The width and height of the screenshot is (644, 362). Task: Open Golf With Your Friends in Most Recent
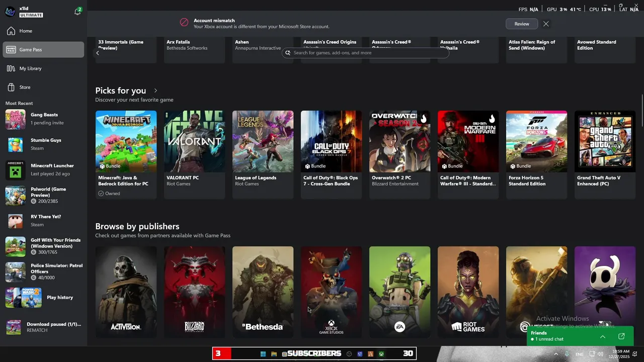pos(43,246)
